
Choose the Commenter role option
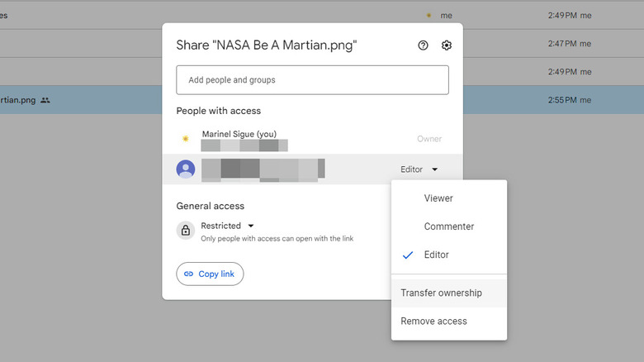coord(448,226)
